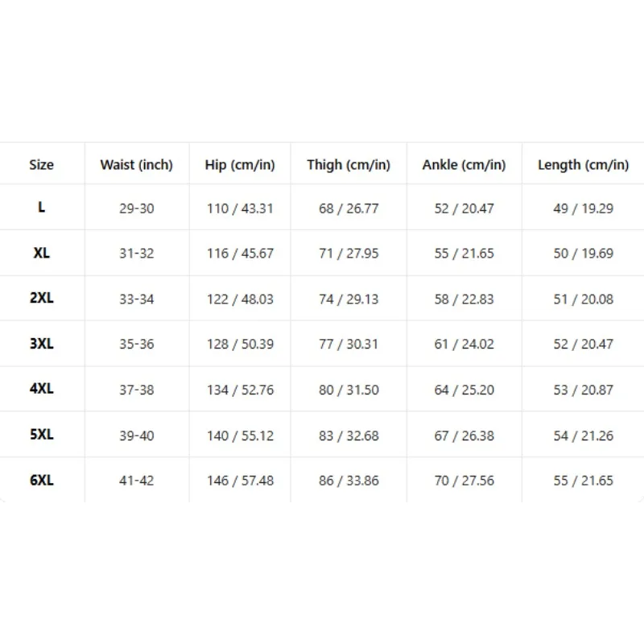Click ankle value 61 / 24.02
Image resolution: width=644 pixels, height=644 pixels.
point(464,345)
